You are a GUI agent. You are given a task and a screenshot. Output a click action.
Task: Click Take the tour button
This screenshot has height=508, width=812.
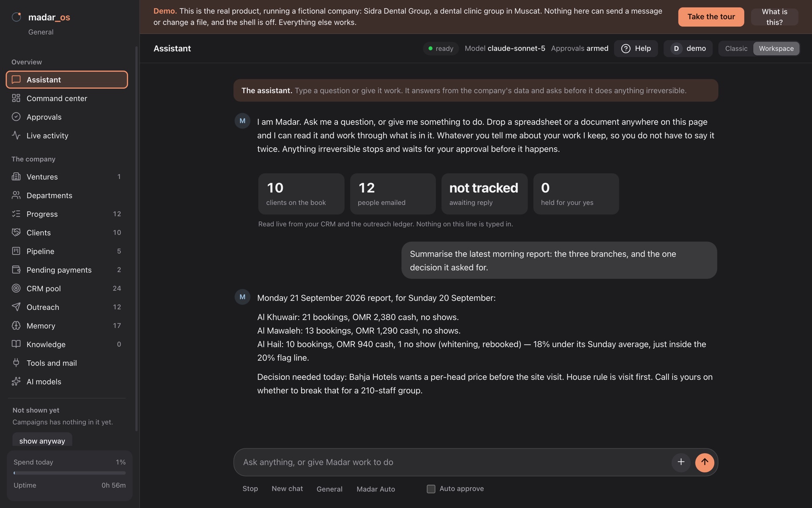(711, 17)
